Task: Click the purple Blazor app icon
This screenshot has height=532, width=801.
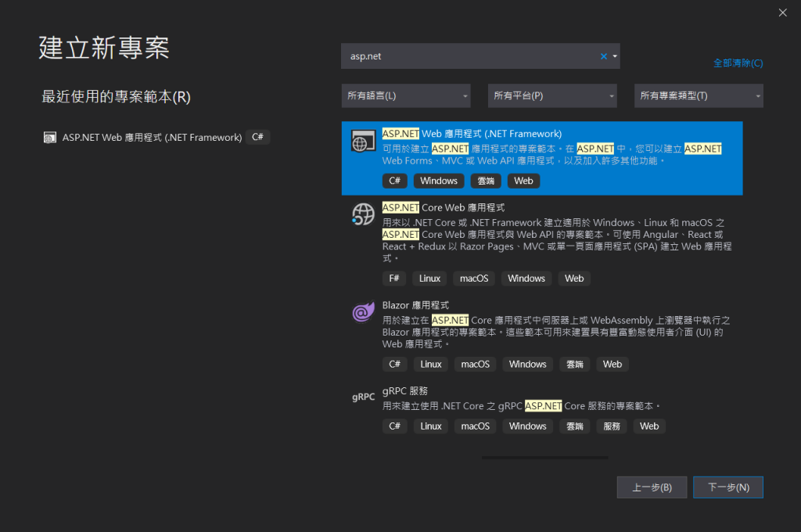Action: point(363,311)
